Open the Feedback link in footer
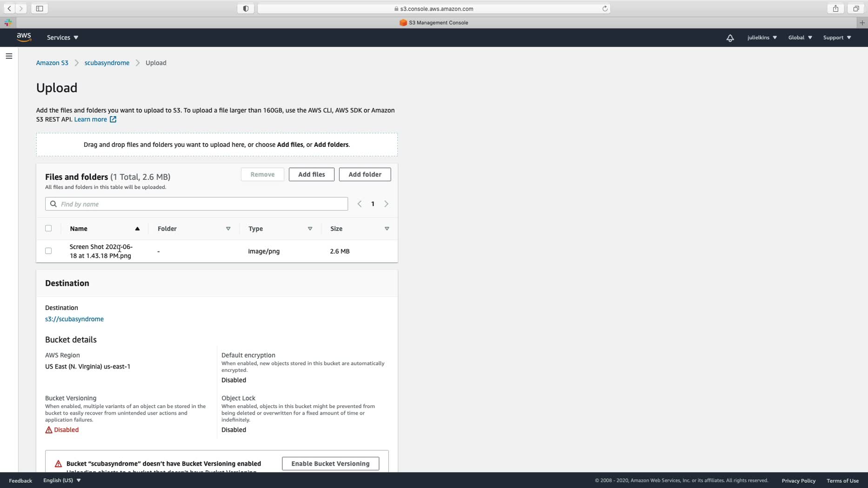 click(x=20, y=481)
